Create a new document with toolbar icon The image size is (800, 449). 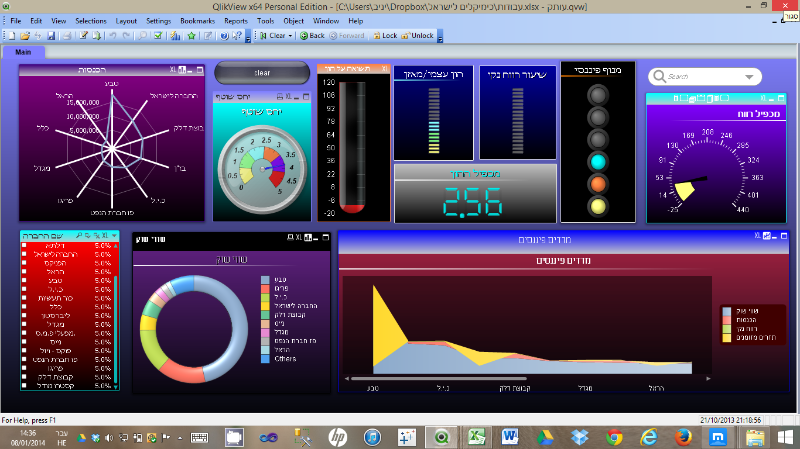[x=11, y=36]
